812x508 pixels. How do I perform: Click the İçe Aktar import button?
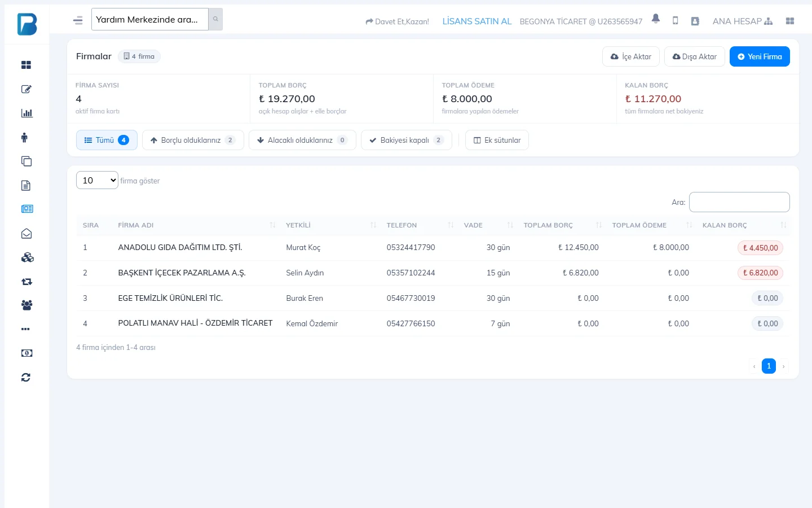click(x=631, y=56)
